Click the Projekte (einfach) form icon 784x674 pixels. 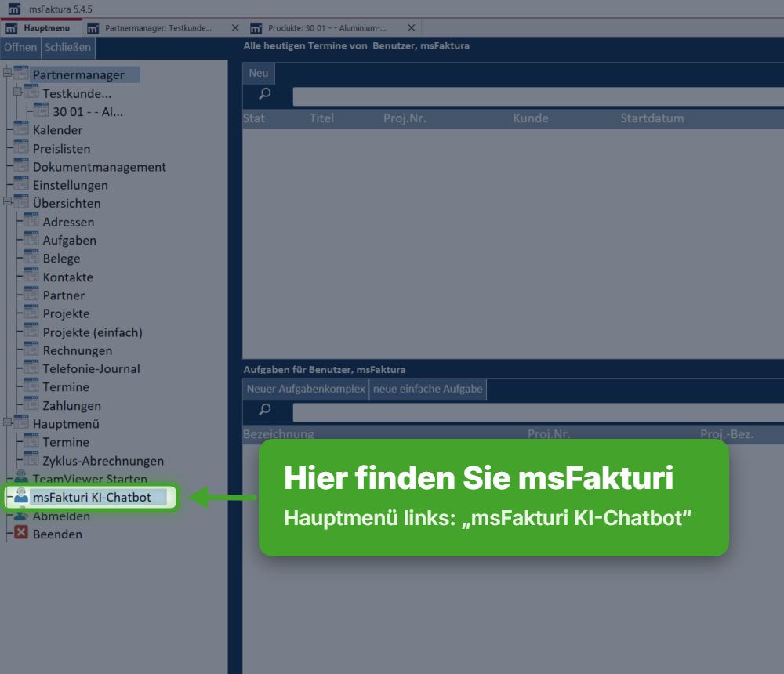[31, 331]
